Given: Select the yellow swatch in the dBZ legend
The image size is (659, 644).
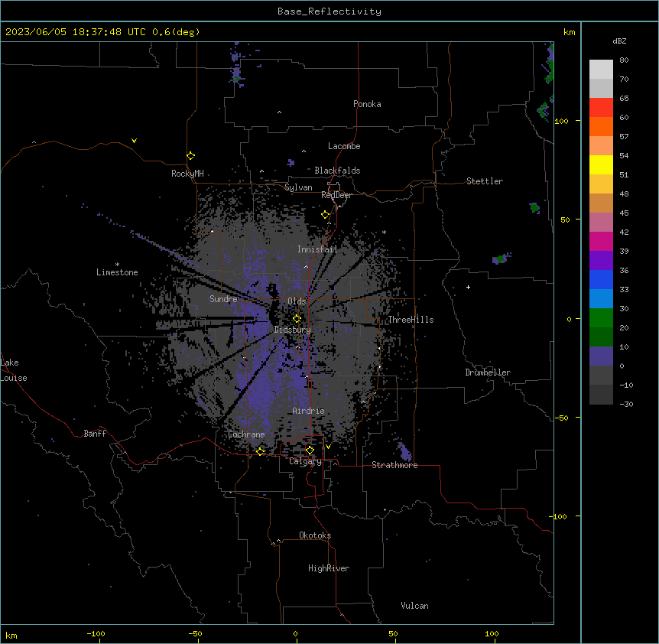Looking at the screenshot, I should pos(601,164).
